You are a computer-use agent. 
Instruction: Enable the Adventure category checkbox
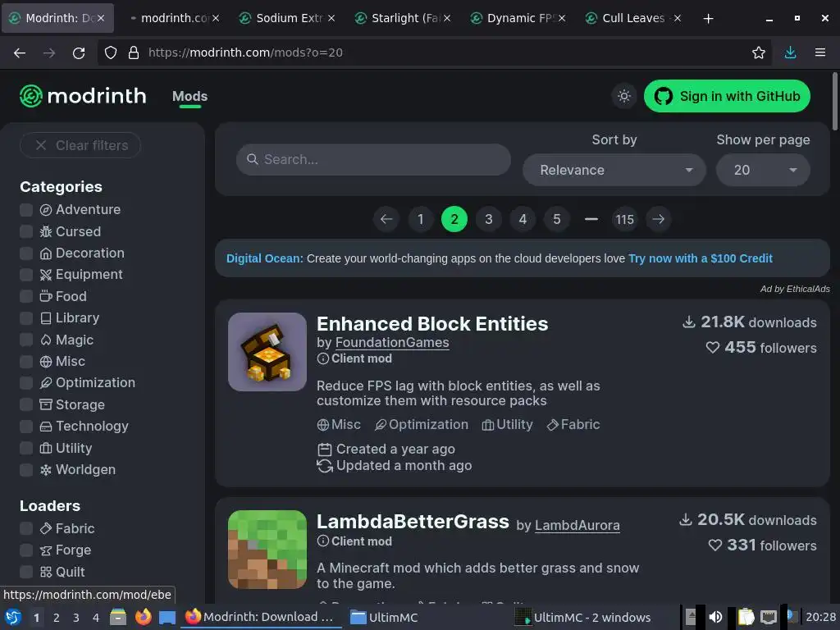[26, 209]
